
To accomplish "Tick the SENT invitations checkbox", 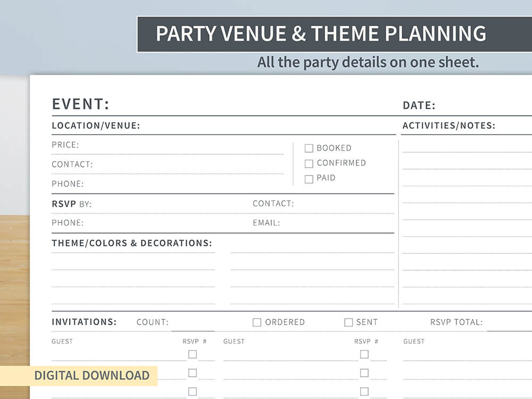I will [x=348, y=322].
